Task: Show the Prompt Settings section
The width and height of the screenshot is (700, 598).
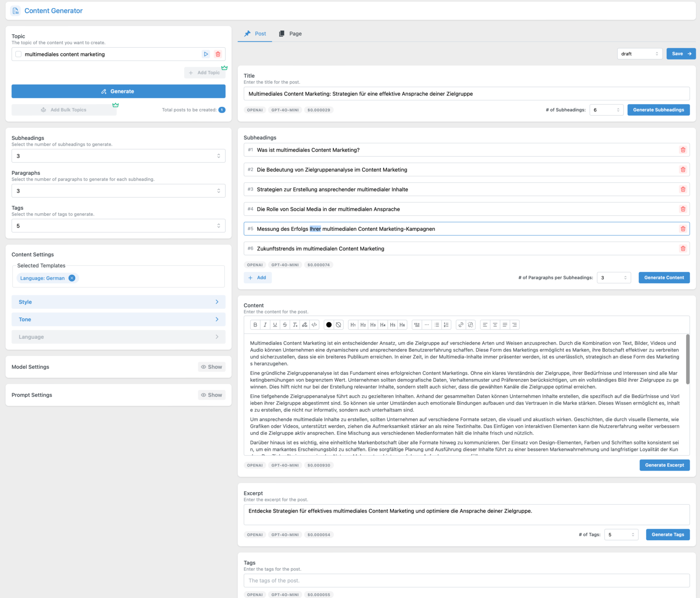Action: 211,394
